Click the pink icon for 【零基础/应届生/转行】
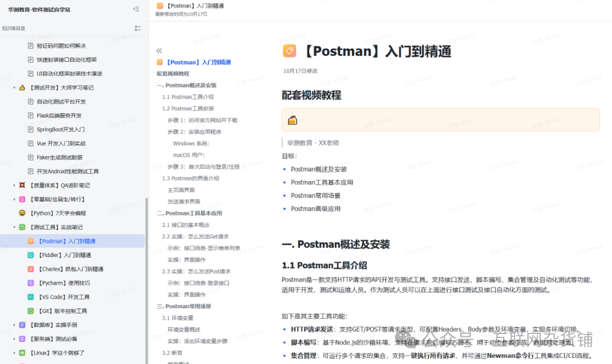This screenshot has height=364, width=612. coord(22,199)
